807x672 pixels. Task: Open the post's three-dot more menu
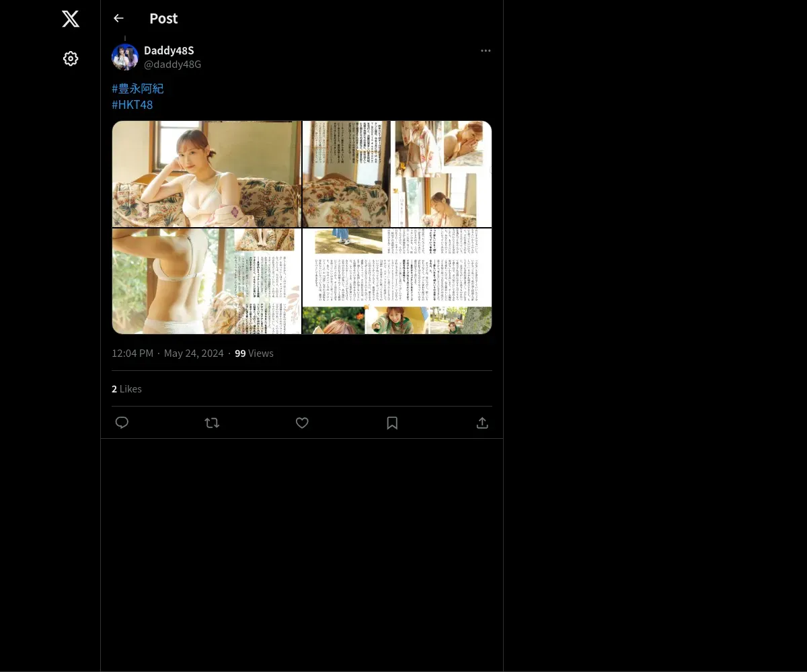tap(486, 50)
